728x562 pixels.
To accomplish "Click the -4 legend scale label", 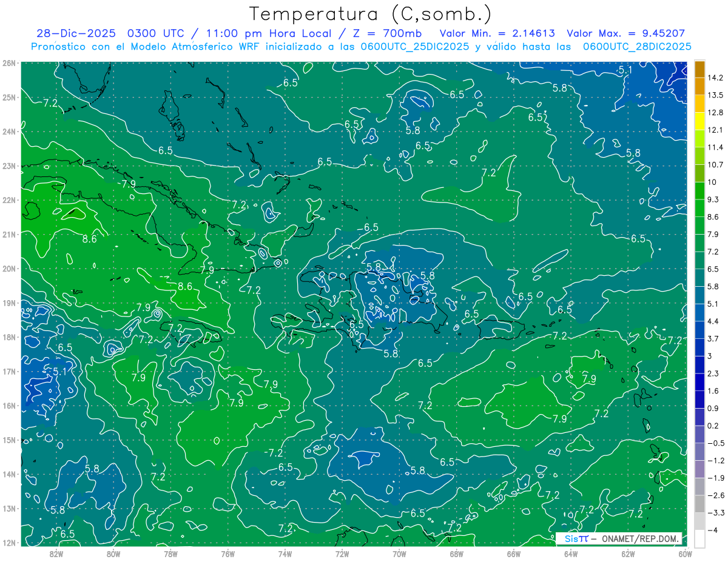I will (712, 530).
